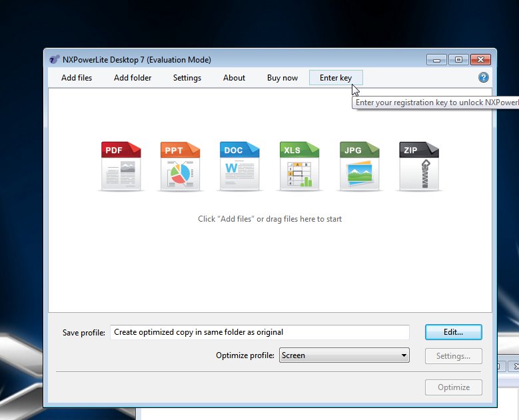Click the XLS spreadsheet icon
Screen dimensions: 519x420
coord(300,166)
